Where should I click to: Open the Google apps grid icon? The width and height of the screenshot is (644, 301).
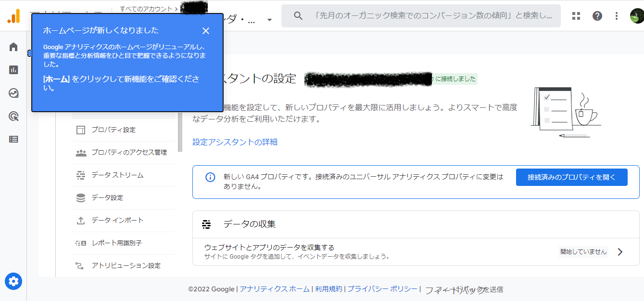[576, 16]
